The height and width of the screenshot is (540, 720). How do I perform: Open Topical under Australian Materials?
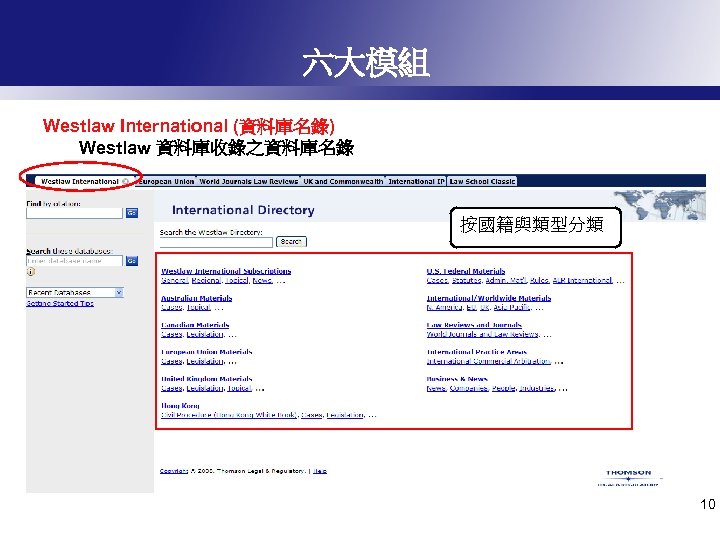(198, 307)
